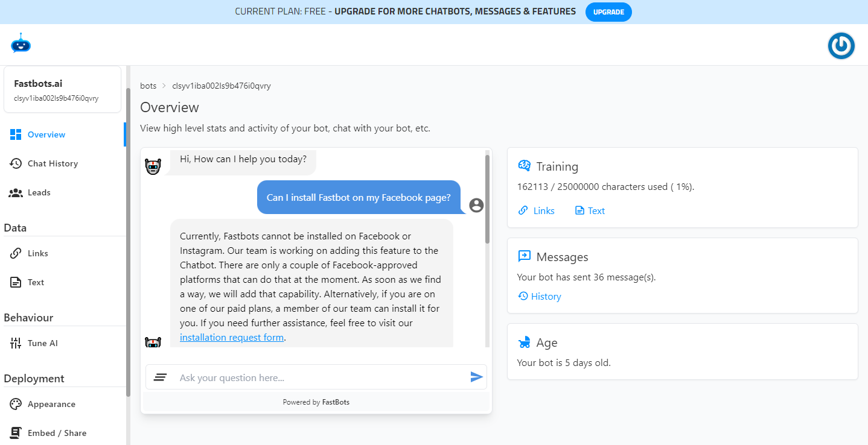Click the Training card text file icon
Image resolution: width=868 pixels, height=445 pixels.
[x=579, y=210]
